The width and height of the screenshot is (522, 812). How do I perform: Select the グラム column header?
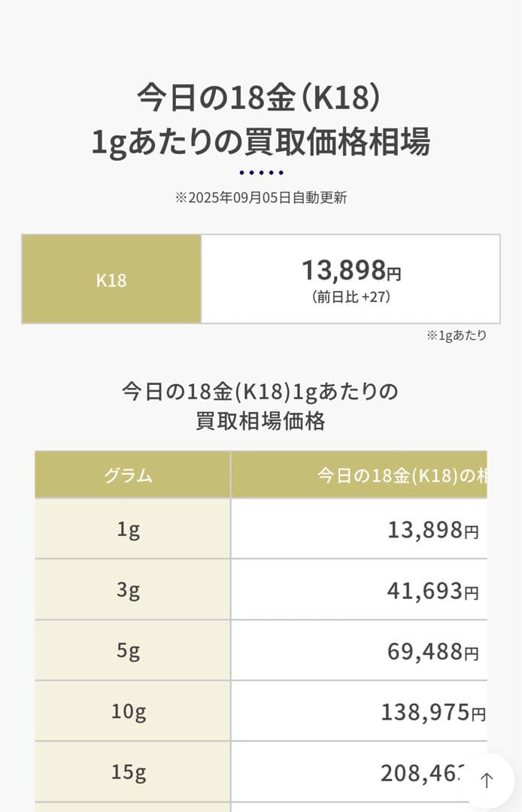click(x=132, y=473)
